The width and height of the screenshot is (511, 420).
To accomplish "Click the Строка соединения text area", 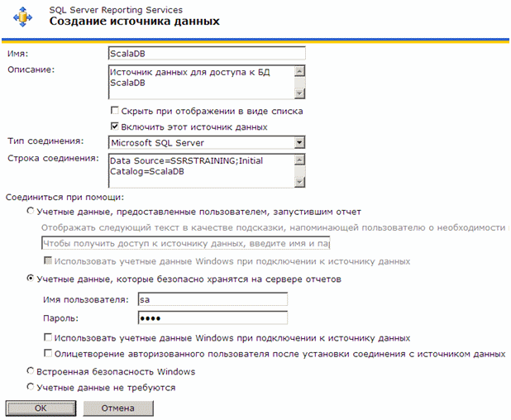I will coord(202,171).
